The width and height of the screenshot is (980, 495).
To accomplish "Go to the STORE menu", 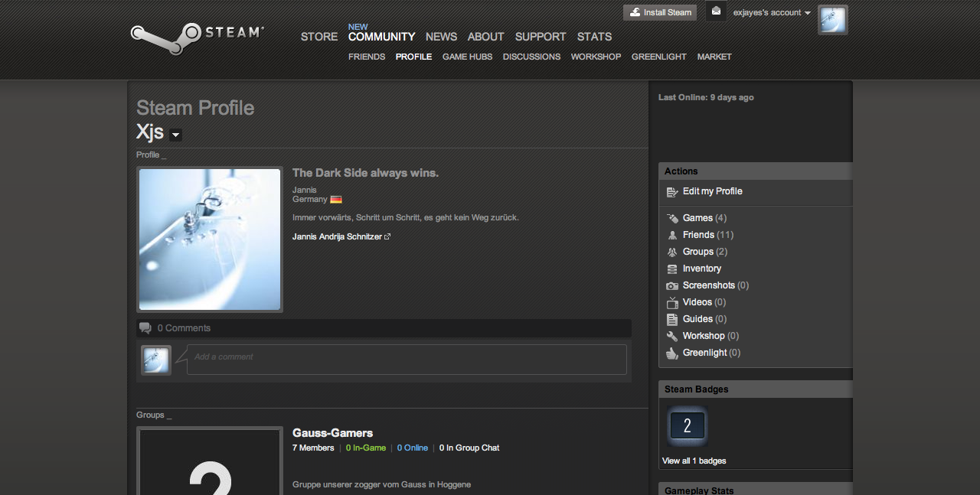I will [x=319, y=37].
